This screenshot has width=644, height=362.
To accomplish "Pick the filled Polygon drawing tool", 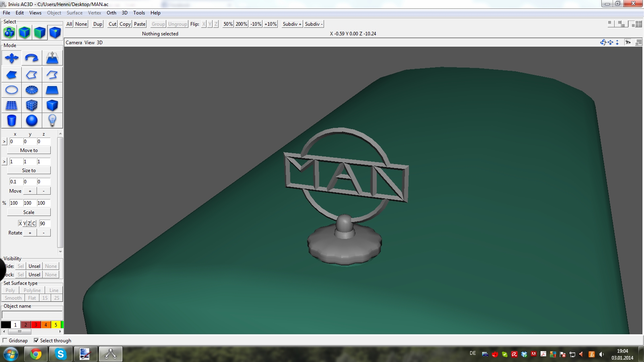I will [12, 75].
